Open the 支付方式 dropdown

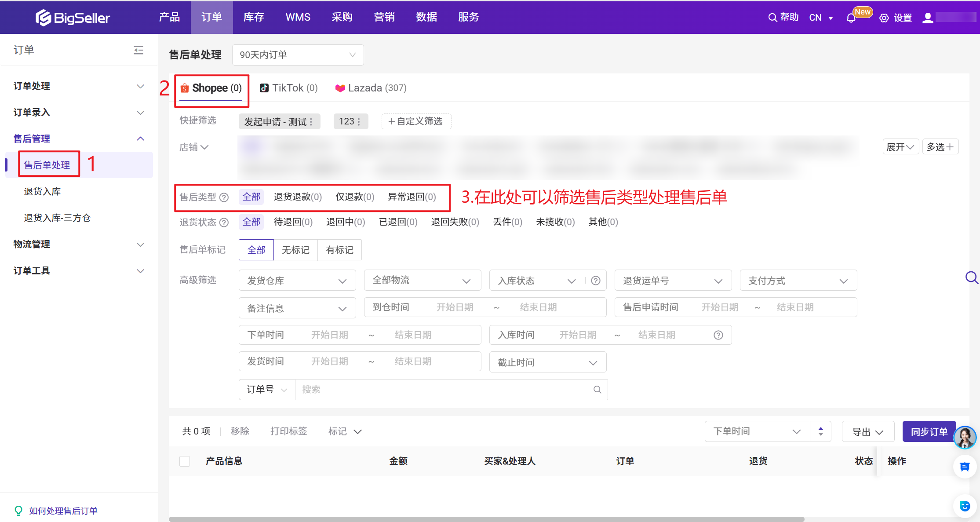pyautogui.click(x=798, y=281)
